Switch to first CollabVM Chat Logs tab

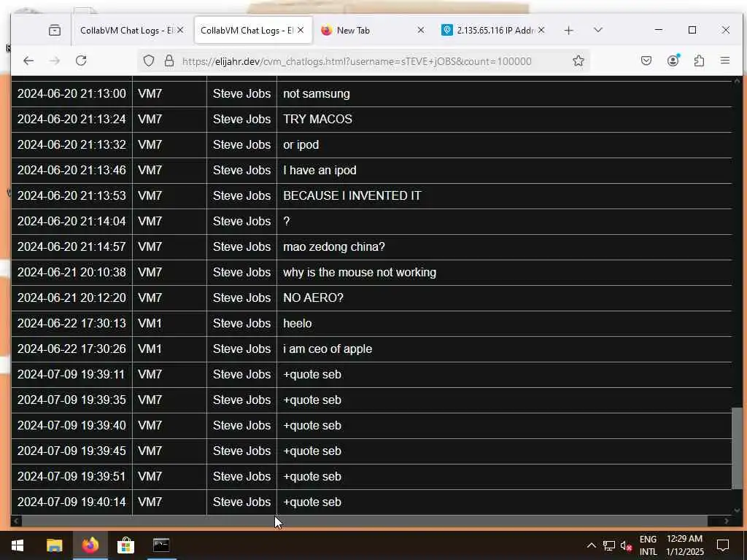click(125, 31)
